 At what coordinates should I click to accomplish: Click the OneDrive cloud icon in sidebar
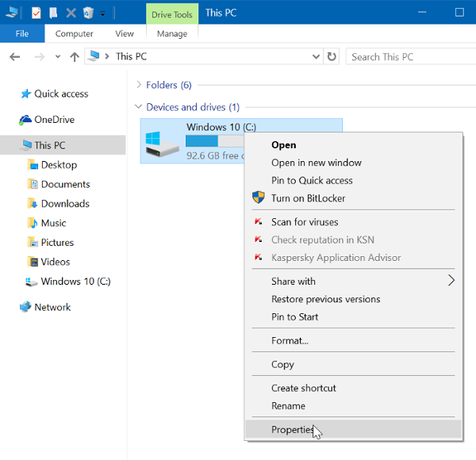[x=25, y=120]
